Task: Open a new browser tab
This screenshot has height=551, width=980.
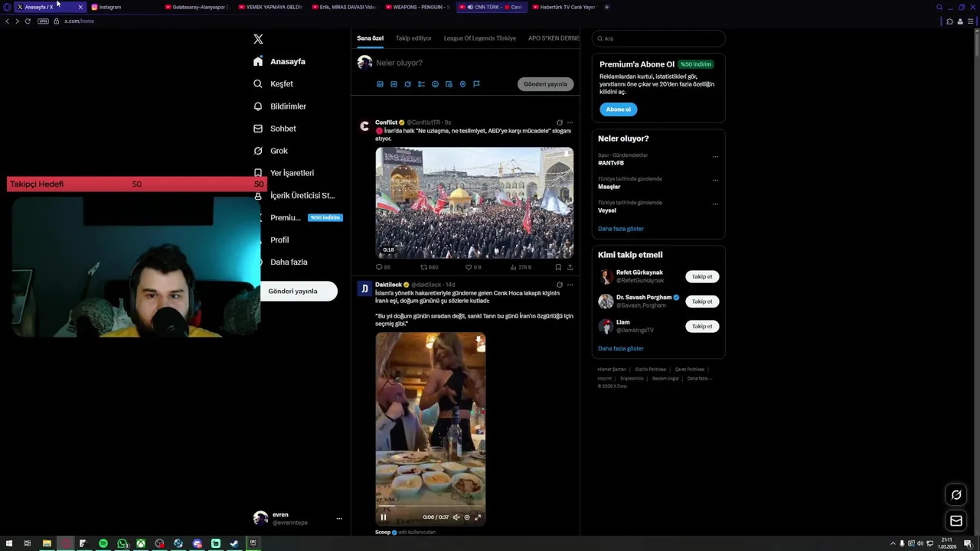Action: (x=606, y=7)
